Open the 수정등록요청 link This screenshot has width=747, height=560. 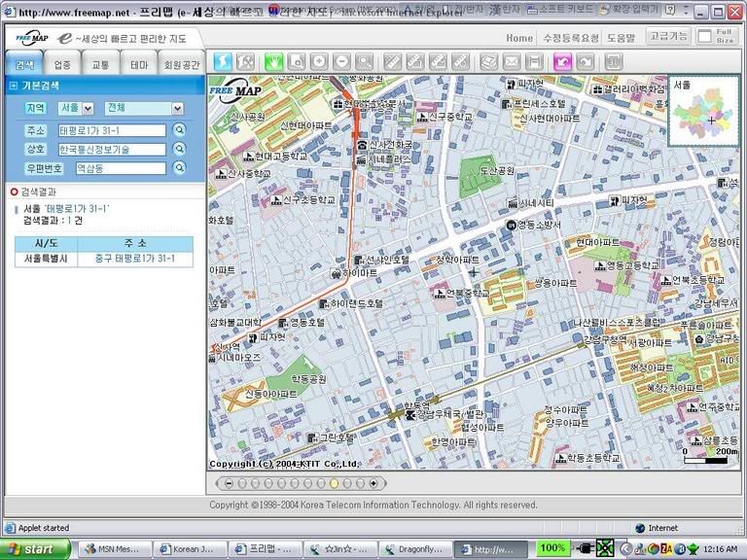(x=571, y=38)
